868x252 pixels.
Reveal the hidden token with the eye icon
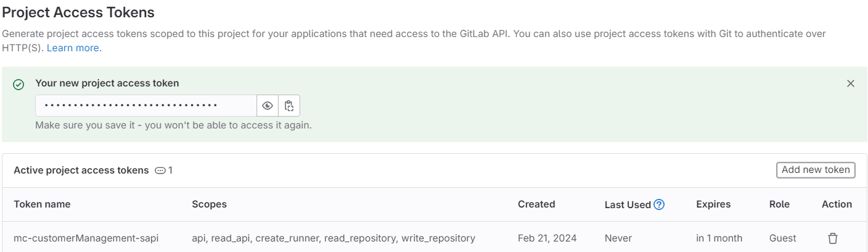click(267, 106)
